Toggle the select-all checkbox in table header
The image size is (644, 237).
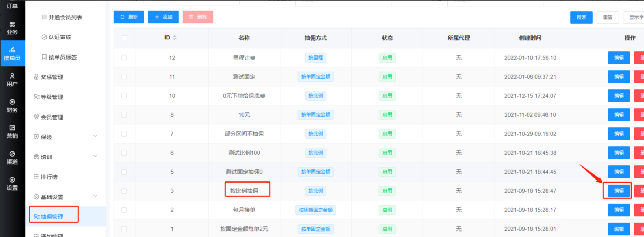[125, 38]
